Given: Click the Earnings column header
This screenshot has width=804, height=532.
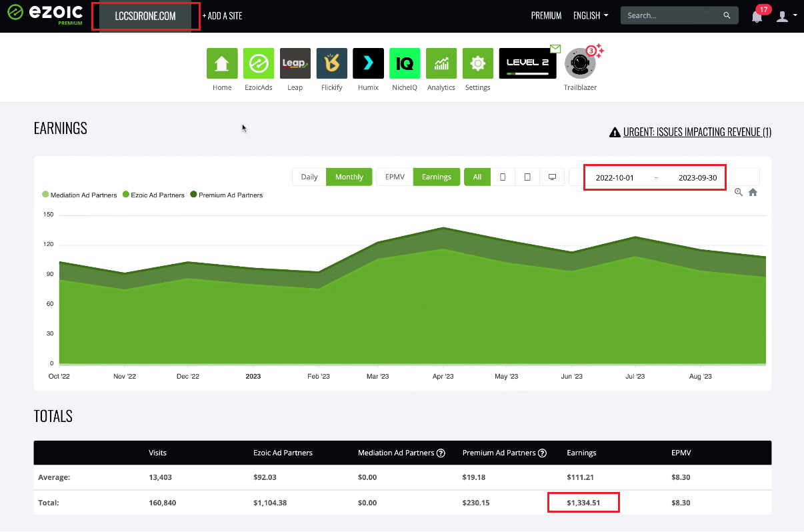Looking at the screenshot, I should pos(581,453).
